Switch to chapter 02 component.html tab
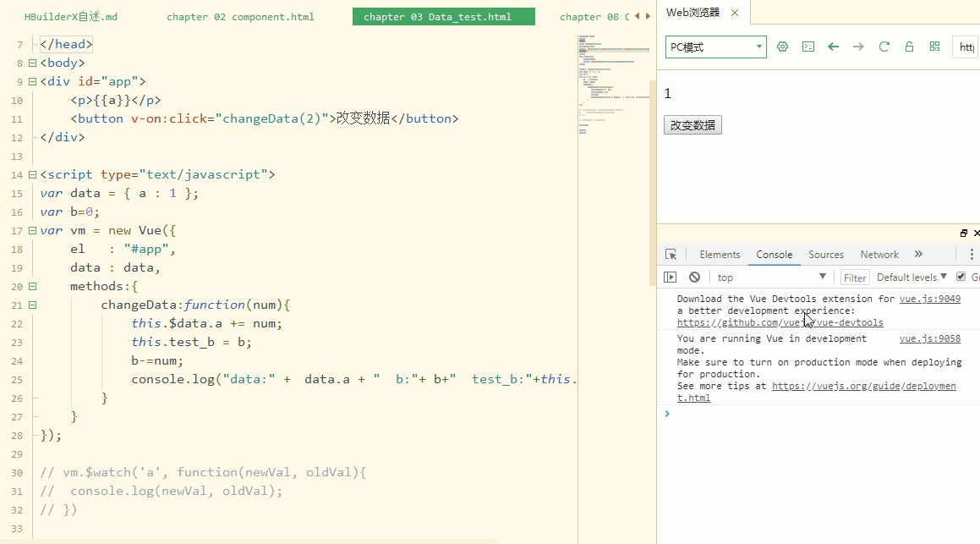 (241, 17)
